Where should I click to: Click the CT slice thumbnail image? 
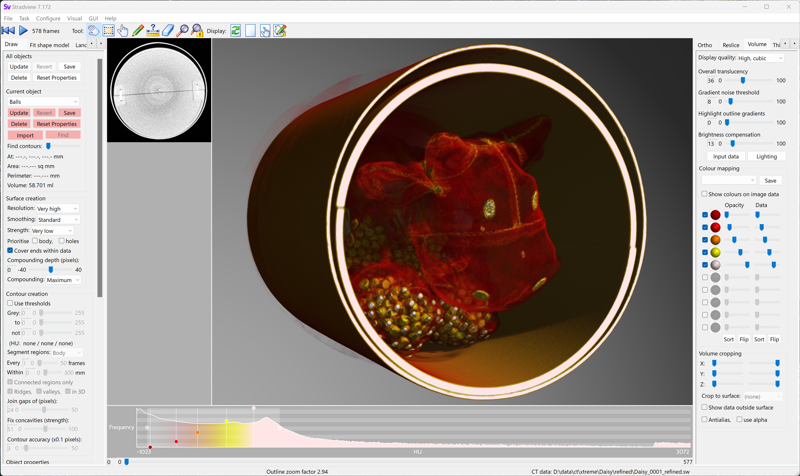[x=159, y=90]
